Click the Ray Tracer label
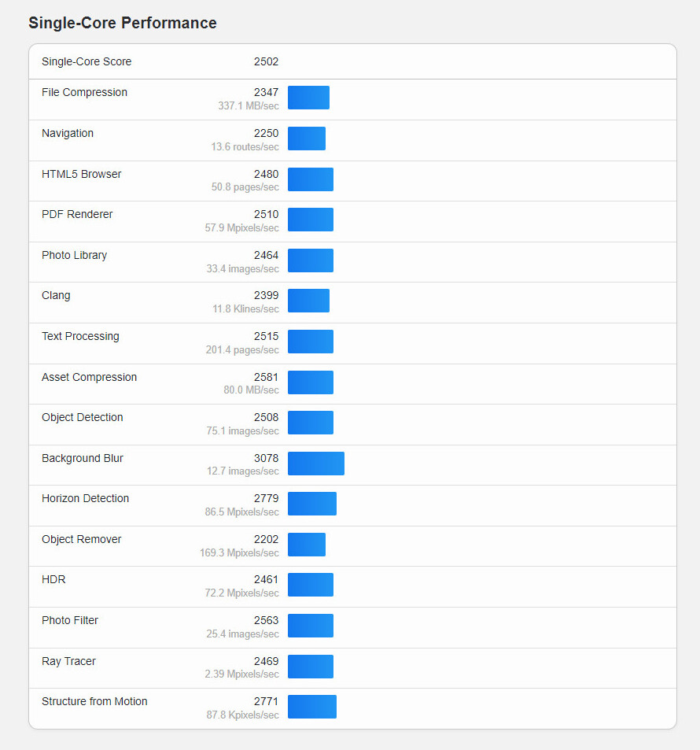This screenshot has height=750, width=700. click(68, 662)
